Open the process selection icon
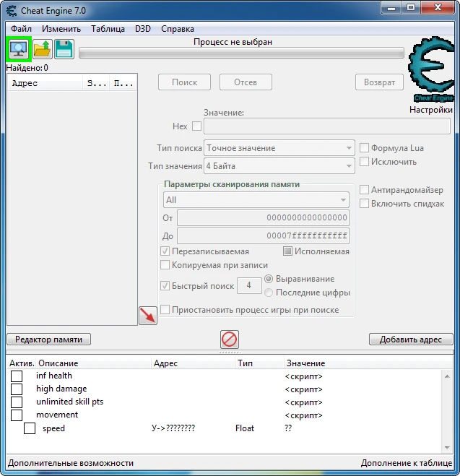460x476 pixels. pyautogui.click(x=19, y=48)
